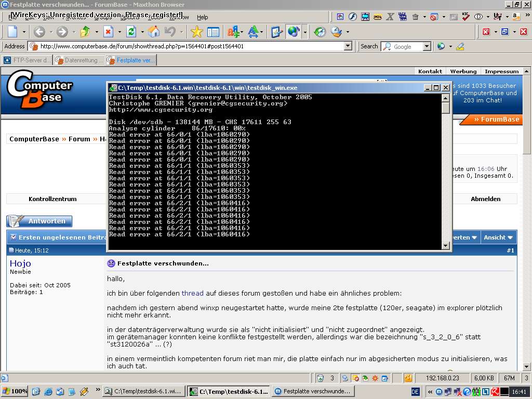Open the Help menu

(202, 17)
